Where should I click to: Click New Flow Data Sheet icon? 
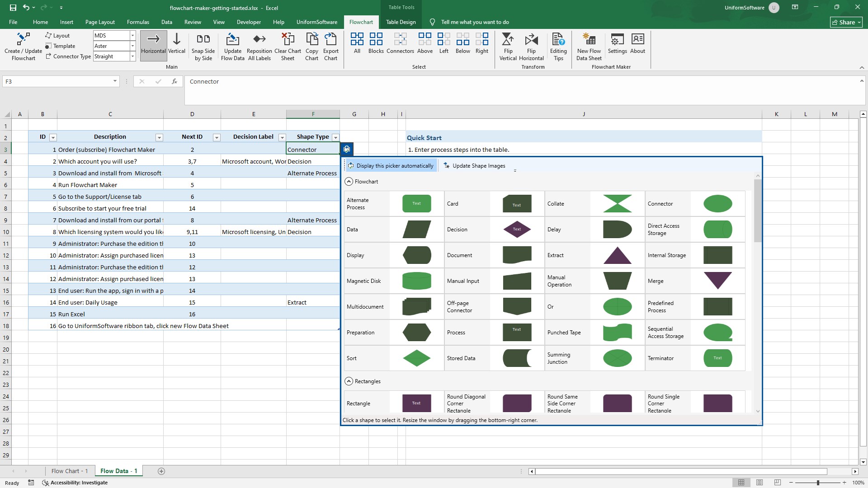589,40
